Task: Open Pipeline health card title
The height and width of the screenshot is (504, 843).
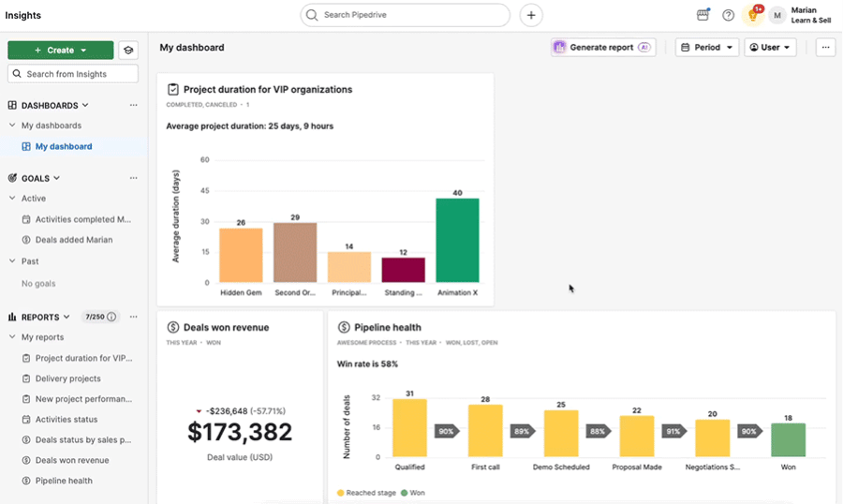Action: coord(388,327)
